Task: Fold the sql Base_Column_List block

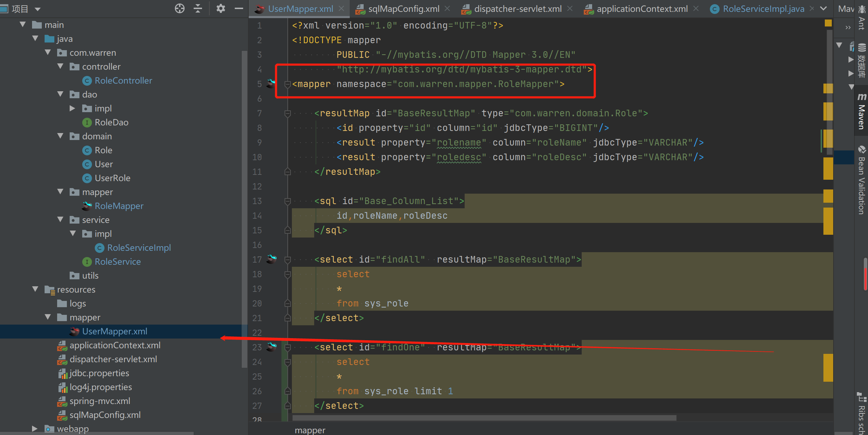Action: (x=288, y=201)
